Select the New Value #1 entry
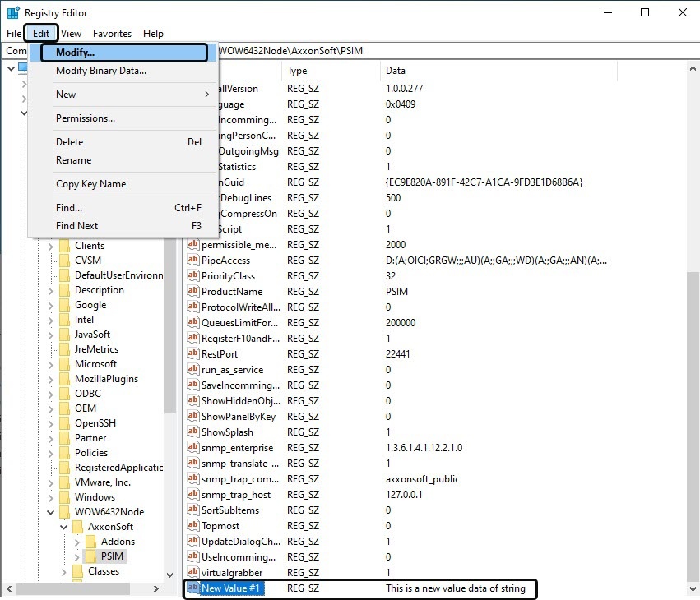 click(231, 588)
